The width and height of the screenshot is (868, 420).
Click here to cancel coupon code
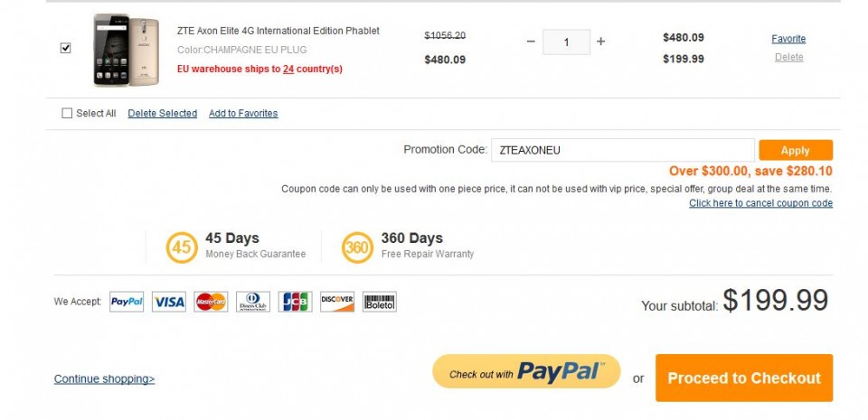[x=760, y=203]
